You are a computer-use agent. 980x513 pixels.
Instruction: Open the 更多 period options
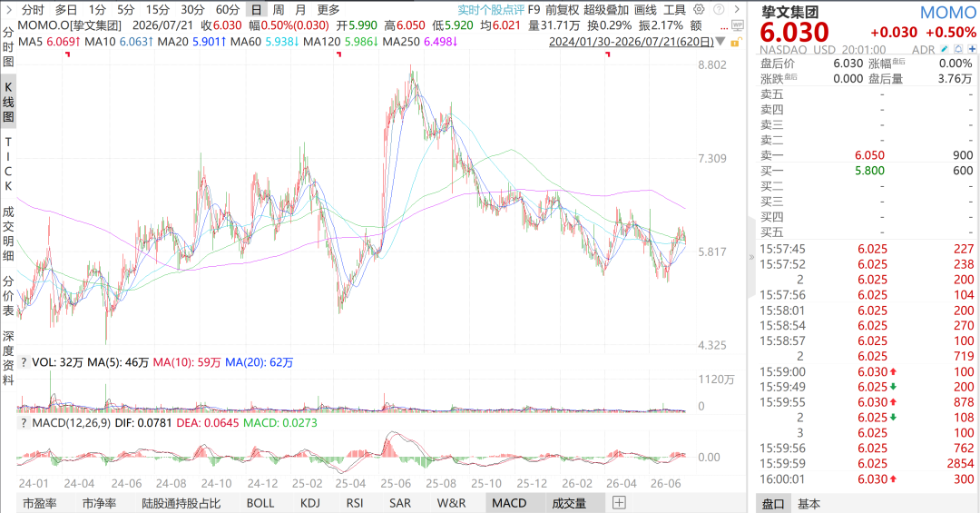(328, 9)
